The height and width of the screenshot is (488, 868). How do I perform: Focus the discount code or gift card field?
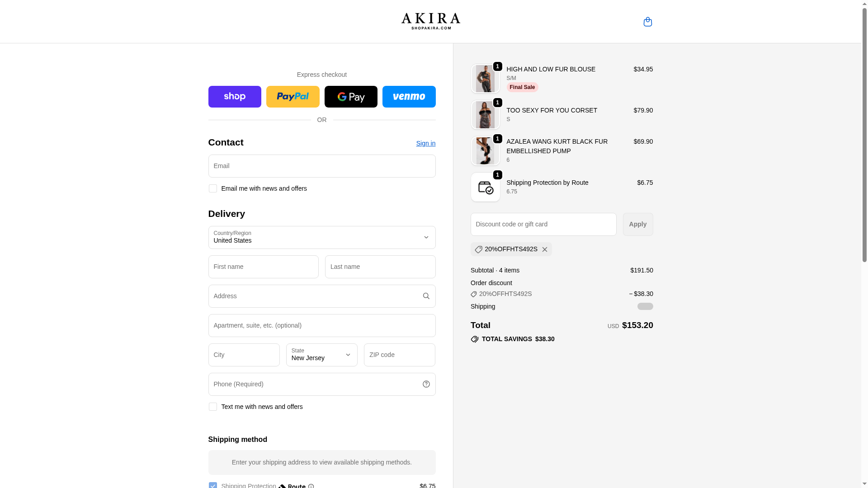point(543,224)
